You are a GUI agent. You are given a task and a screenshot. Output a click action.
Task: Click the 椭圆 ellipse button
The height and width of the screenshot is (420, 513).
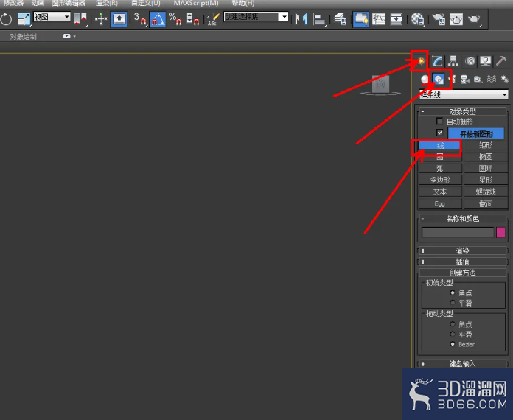(486, 157)
